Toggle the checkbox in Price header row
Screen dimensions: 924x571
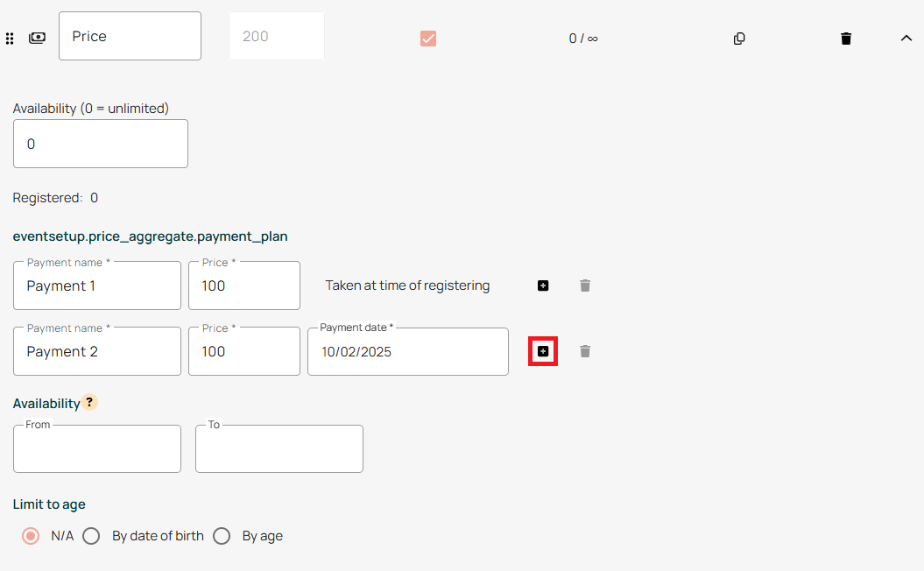(x=428, y=39)
